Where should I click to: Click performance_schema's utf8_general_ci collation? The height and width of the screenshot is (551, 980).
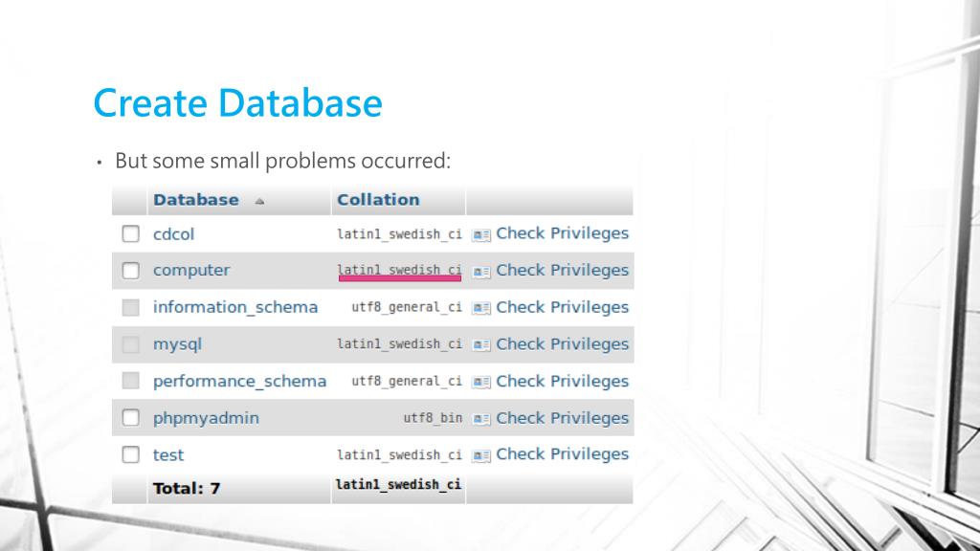click(x=407, y=381)
